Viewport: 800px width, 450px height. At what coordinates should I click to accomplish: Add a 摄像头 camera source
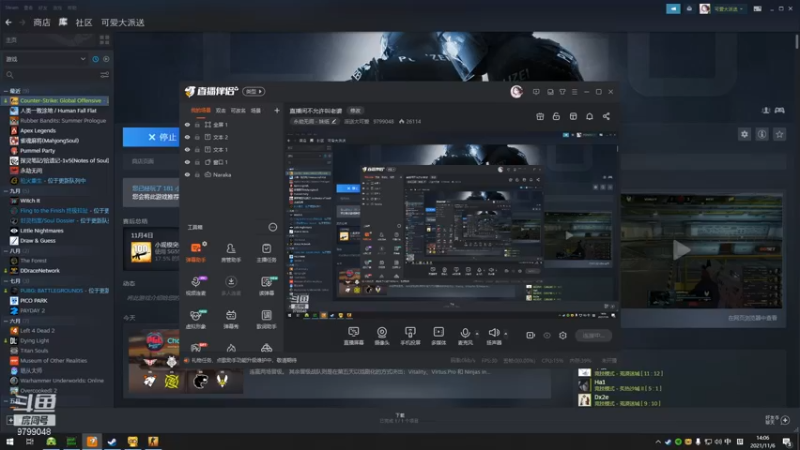(x=382, y=336)
